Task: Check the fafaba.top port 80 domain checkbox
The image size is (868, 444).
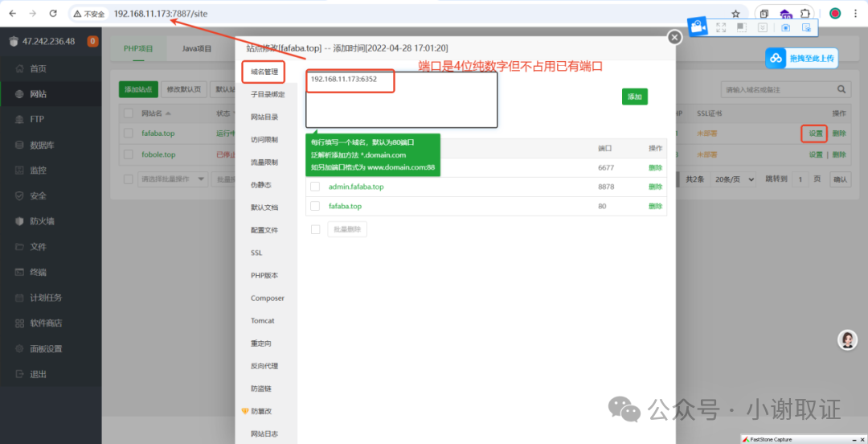Action: click(x=315, y=206)
